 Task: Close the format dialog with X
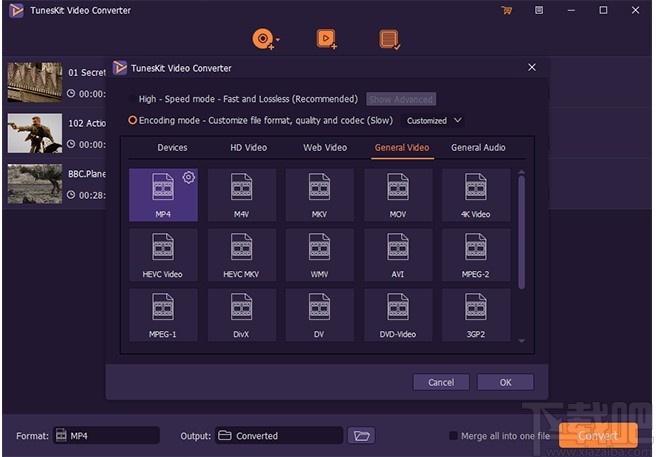(532, 67)
